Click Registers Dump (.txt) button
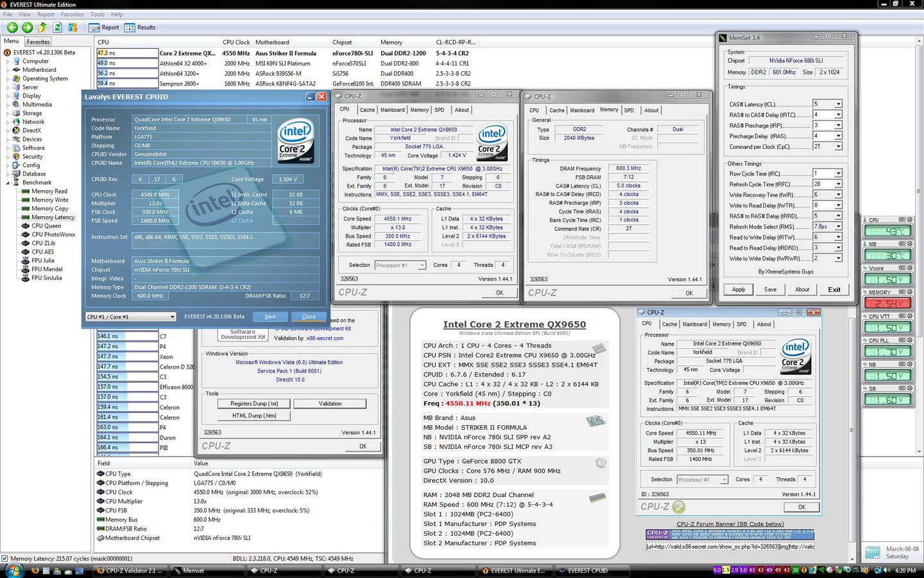This screenshot has height=578, width=924. pyautogui.click(x=254, y=404)
